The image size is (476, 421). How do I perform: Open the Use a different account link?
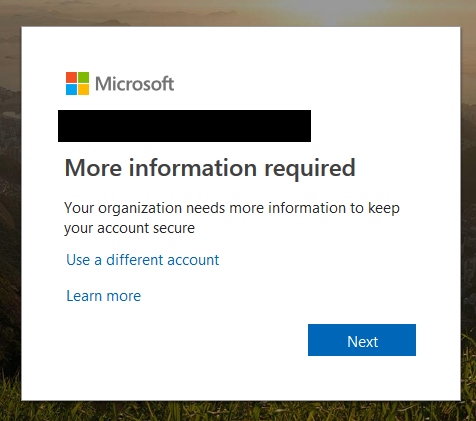(x=143, y=260)
